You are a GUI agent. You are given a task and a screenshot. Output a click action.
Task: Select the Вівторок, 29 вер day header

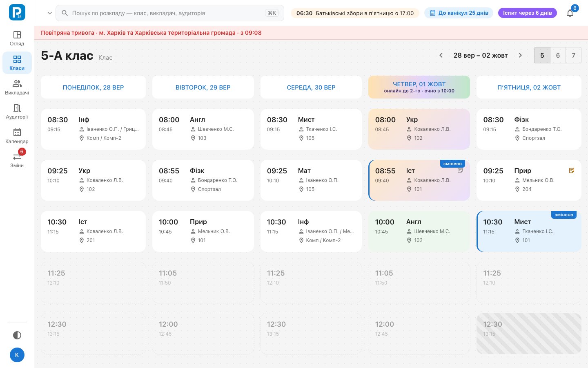[x=203, y=87]
